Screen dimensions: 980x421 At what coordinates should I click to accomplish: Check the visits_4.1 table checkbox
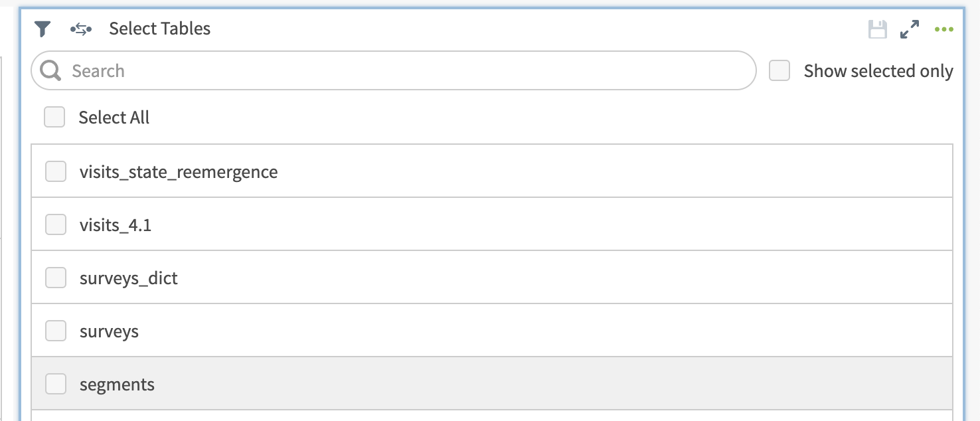56,224
